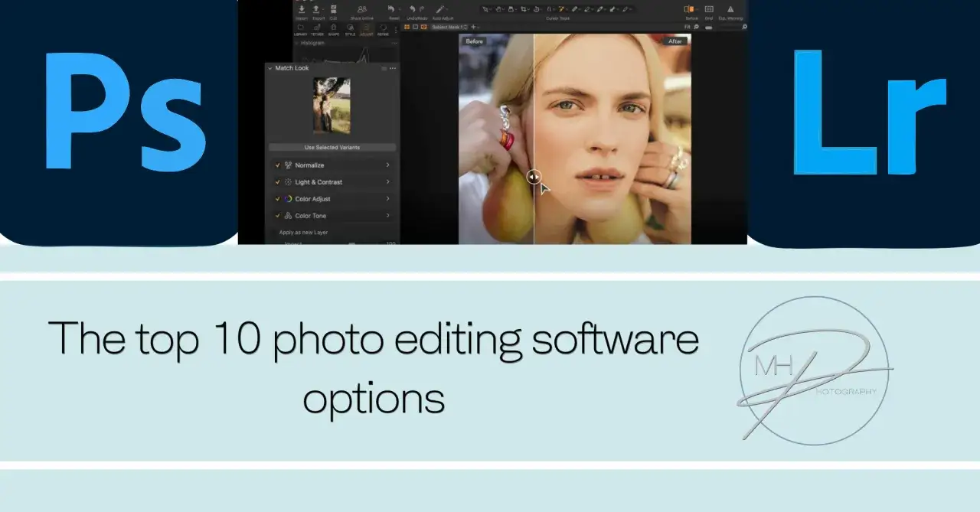
Task: Click the Use Selected Variants button
Action: pos(332,147)
